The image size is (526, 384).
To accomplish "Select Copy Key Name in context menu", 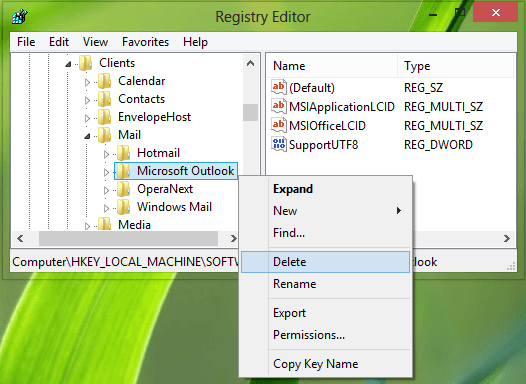I will (x=315, y=364).
